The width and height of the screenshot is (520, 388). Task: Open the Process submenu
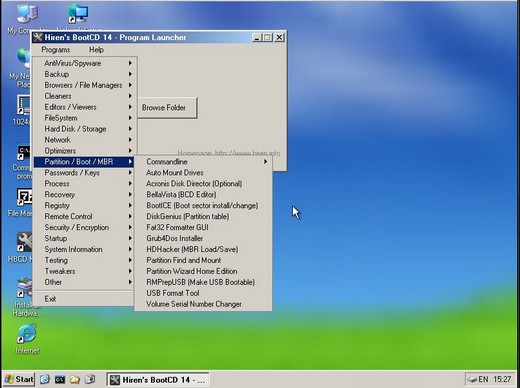84,184
